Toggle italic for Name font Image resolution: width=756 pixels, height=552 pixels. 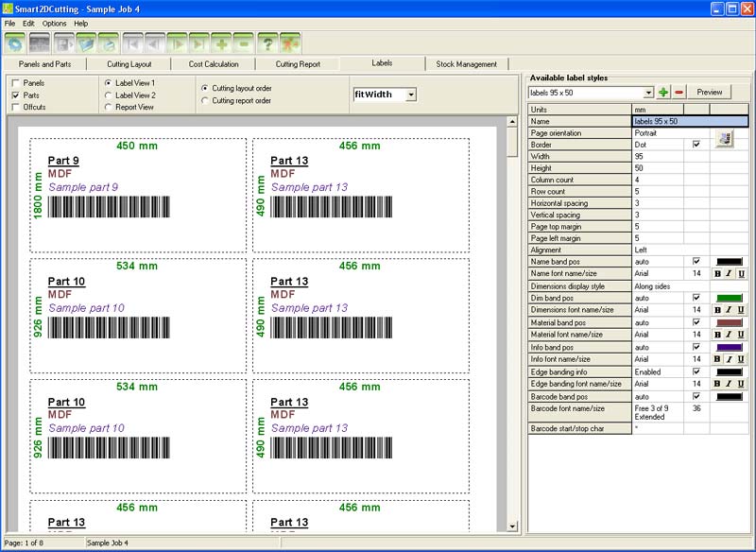pyautogui.click(x=729, y=274)
